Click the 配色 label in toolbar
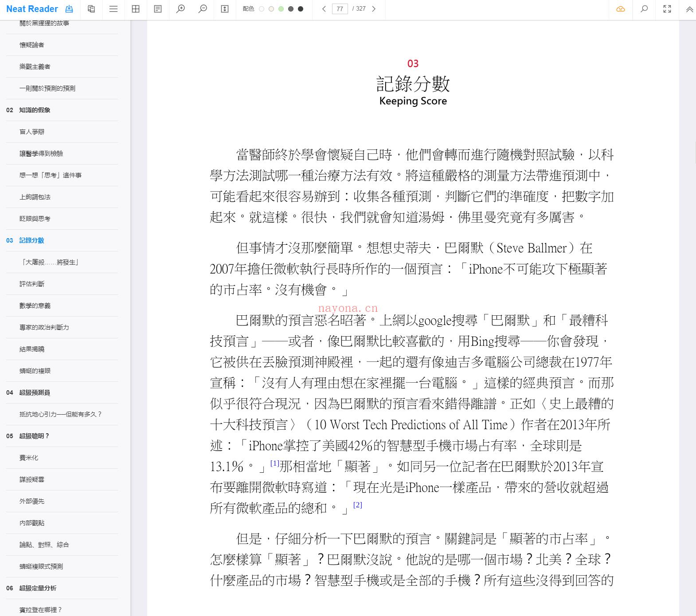This screenshot has height=616, width=696. [x=249, y=9]
